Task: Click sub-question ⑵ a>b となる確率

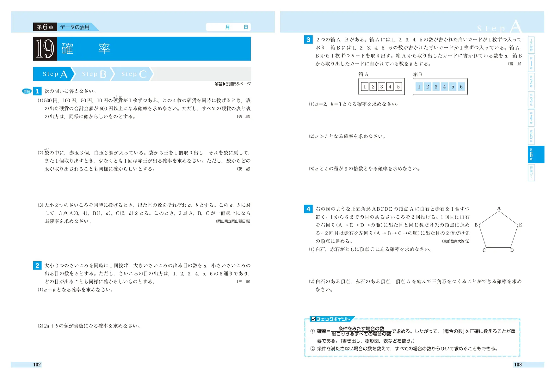Action: coord(347,136)
